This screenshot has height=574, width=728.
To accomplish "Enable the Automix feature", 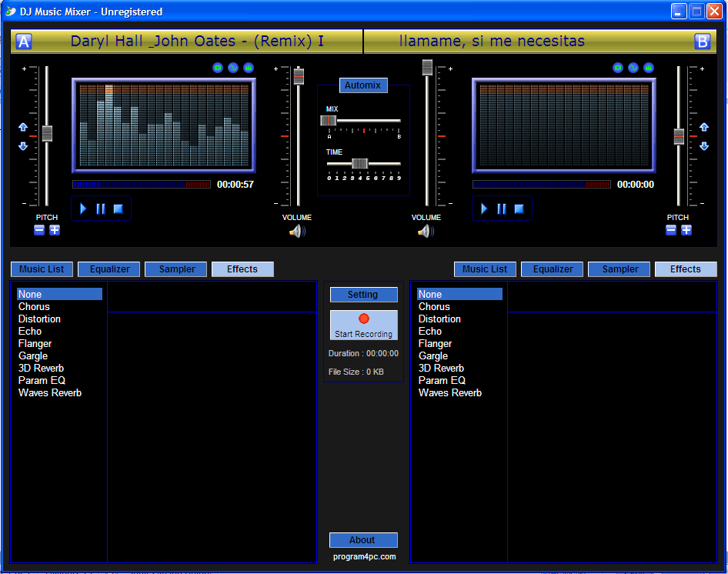I will tap(363, 85).
